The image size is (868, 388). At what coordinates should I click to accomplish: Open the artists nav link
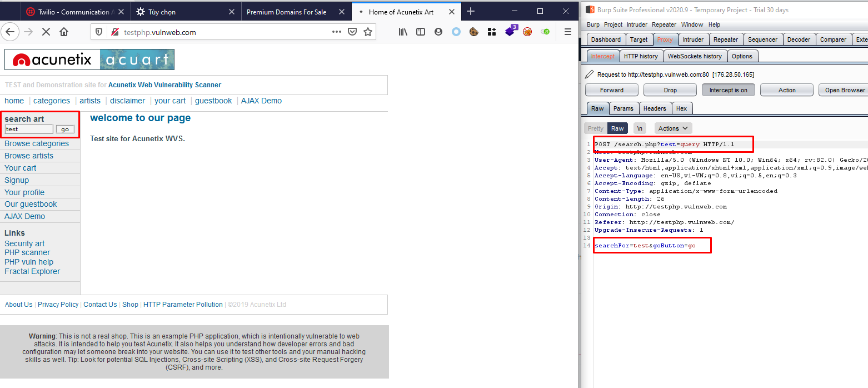coord(90,101)
